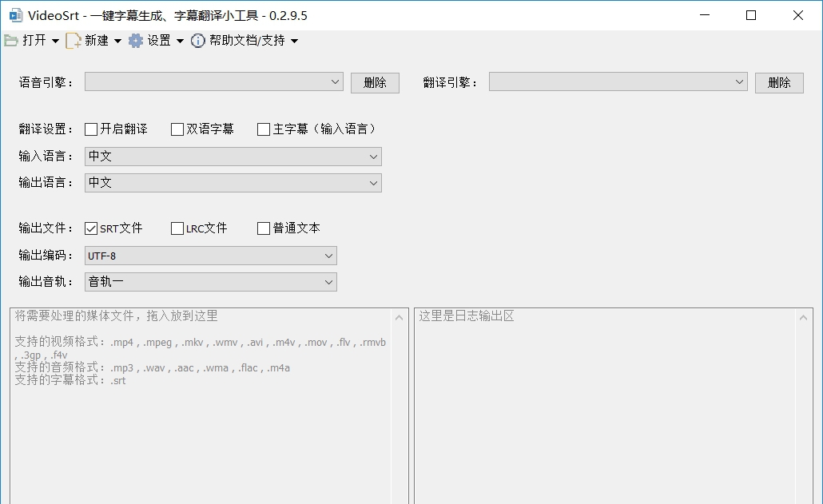Click the Settings (设置) gear icon
823x504 pixels.
(135, 41)
